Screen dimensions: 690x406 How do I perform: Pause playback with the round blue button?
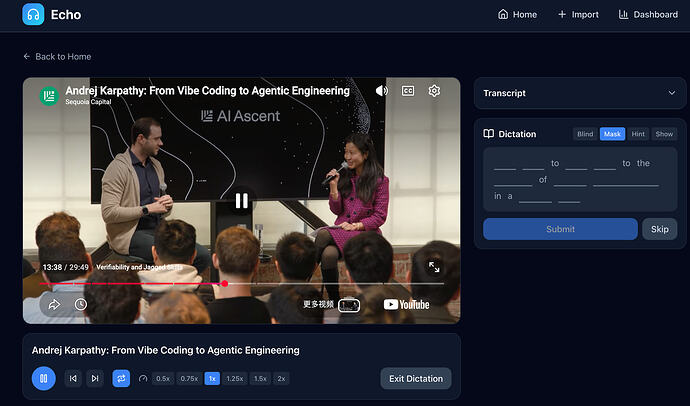point(44,378)
